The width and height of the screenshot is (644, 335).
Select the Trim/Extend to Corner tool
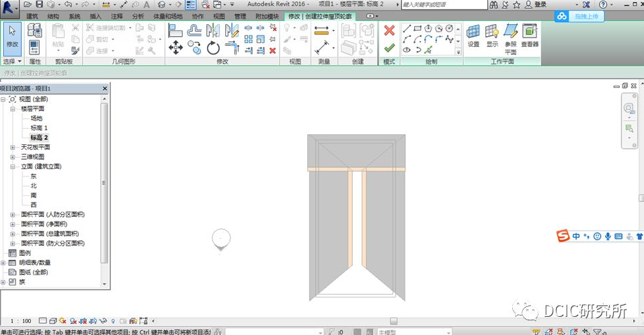point(232,48)
